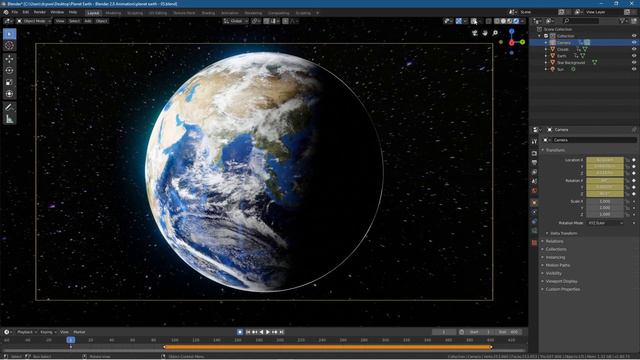Switch to wireframe viewport shading
The width and height of the screenshot is (640, 360).
click(x=497, y=21)
